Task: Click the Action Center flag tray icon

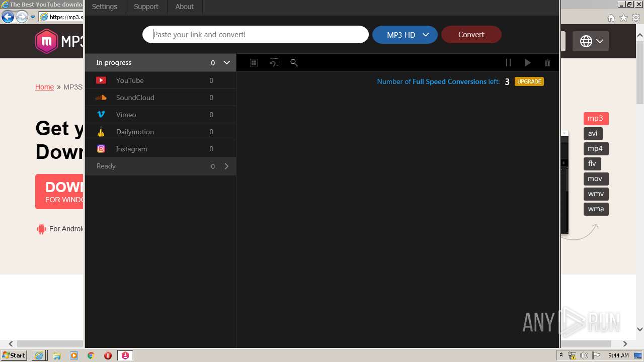Action: [596, 355]
